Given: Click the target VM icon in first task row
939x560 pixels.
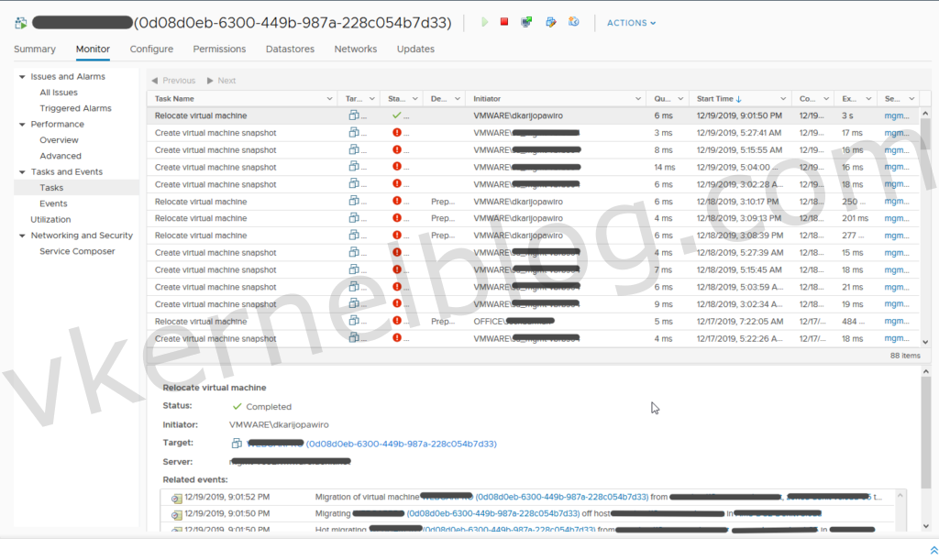Looking at the screenshot, I should (354, 115).
